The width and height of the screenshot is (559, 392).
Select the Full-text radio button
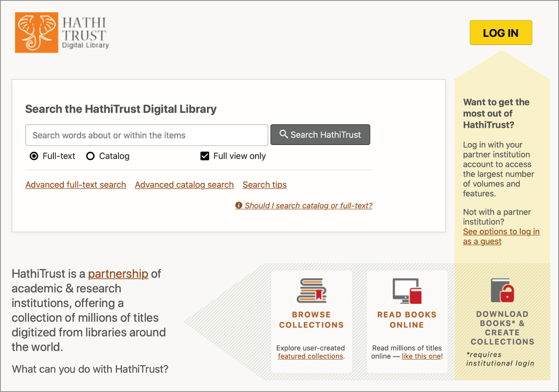point(34,156)
